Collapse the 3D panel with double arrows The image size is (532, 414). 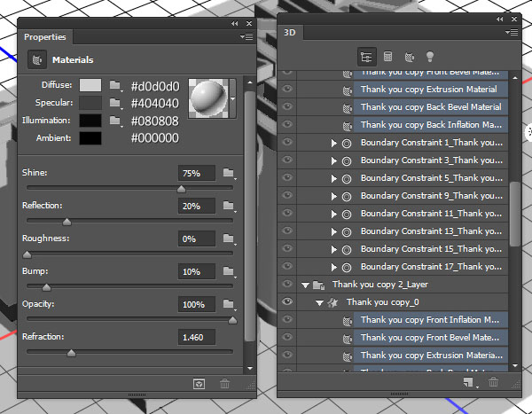click(x=499, y=19)
